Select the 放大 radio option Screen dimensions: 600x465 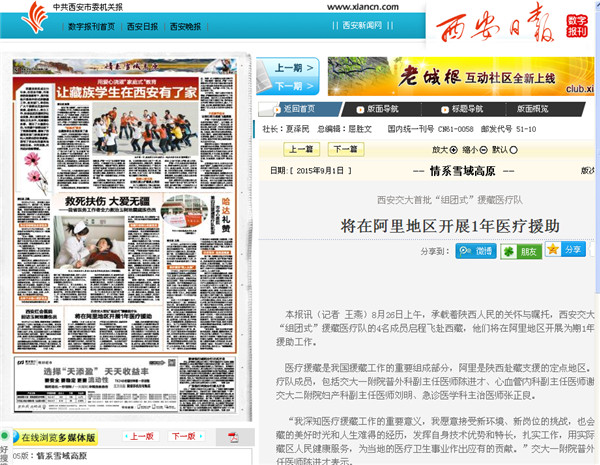[455, 149]
